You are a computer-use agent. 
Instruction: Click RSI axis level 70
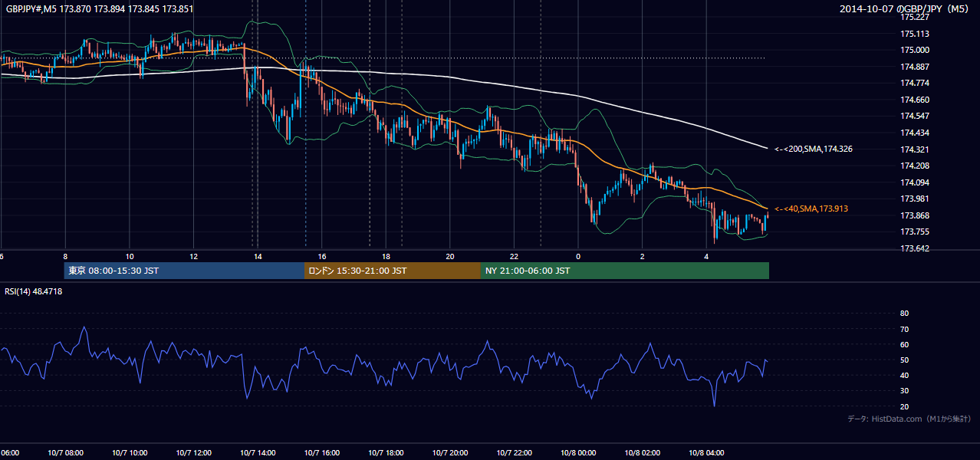point(905,329)
